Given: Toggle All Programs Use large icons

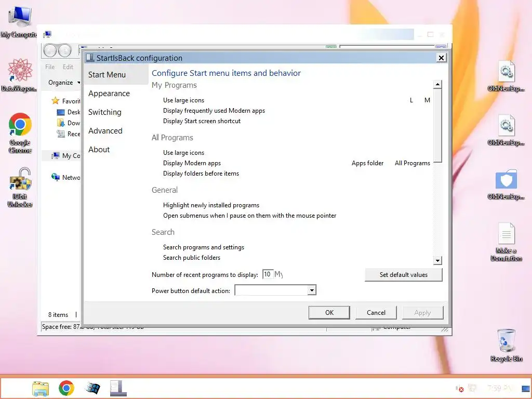Looking at the screenshot, I should coord(183,153).
